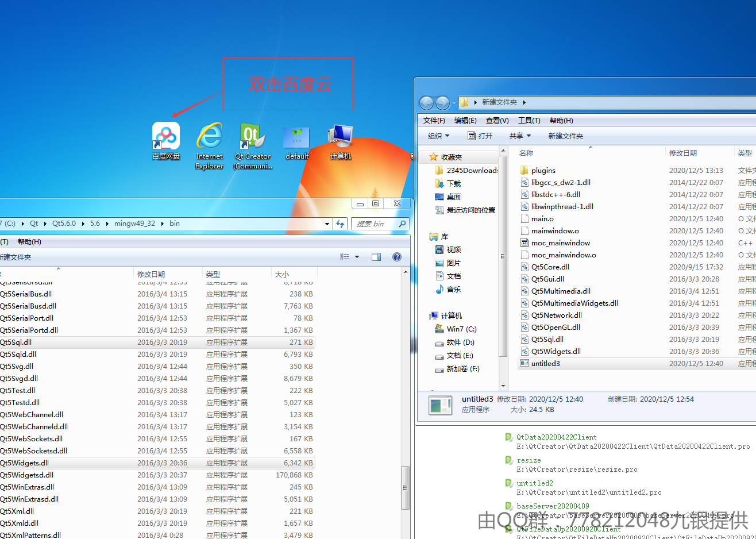
Task: Expand the 组织 dropdown
Action: [438, 136]
